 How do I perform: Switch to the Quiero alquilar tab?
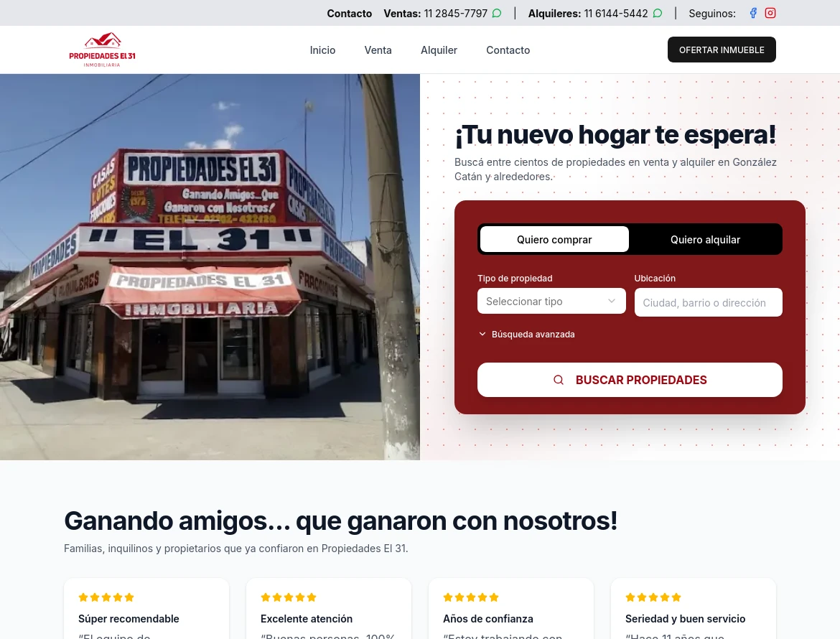click(705, 239)
